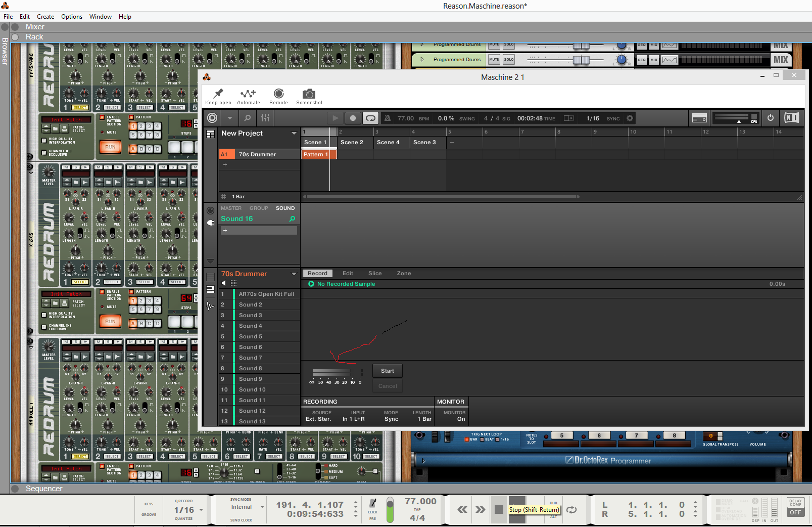Click the follow playhead icon beside TIME

tap(568, 118)
